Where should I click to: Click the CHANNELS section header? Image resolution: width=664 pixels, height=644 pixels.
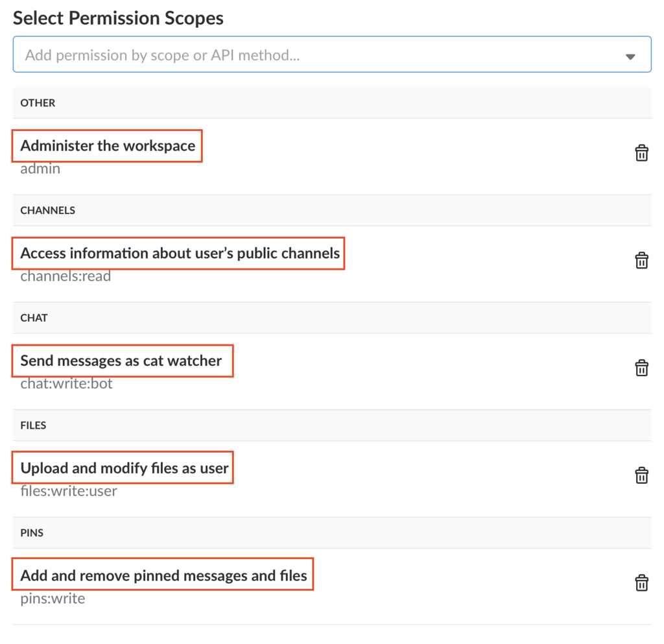tap(47, 210)
